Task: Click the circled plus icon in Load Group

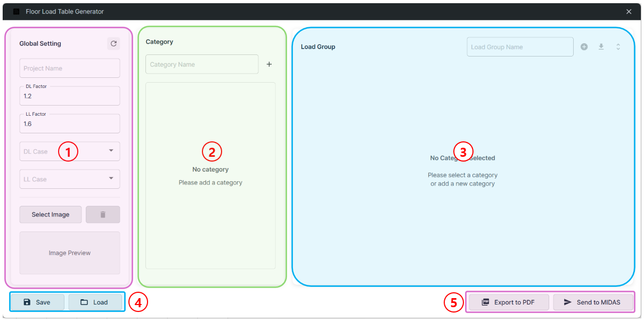Action: [584, 47]
